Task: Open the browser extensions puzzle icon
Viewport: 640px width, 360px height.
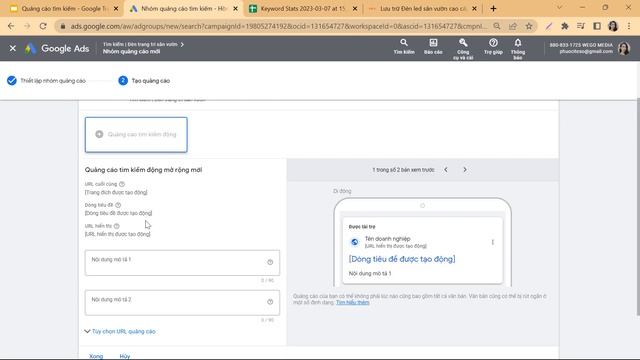Action: point(565,26)
